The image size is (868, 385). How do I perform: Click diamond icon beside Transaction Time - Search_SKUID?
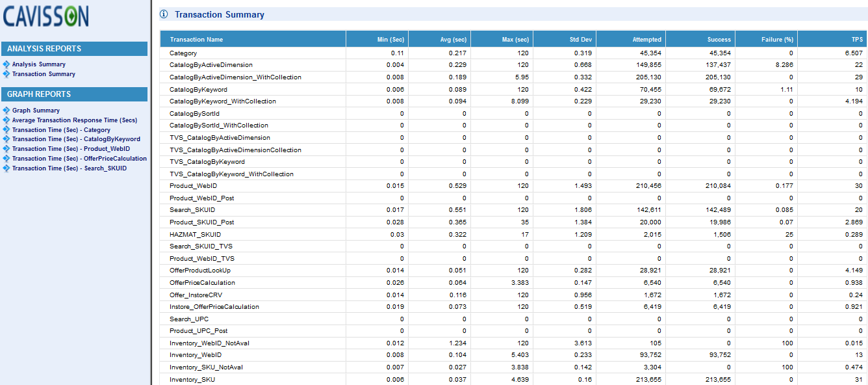tap(6, 168)
